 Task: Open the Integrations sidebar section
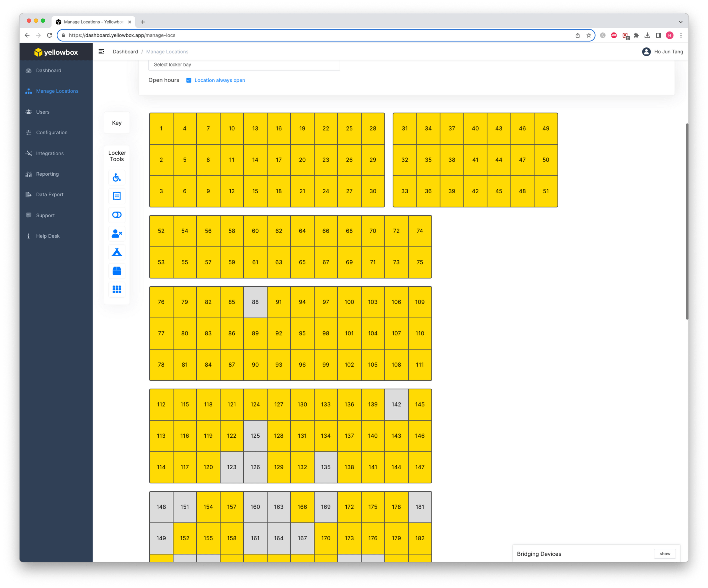tap(50, 153)
